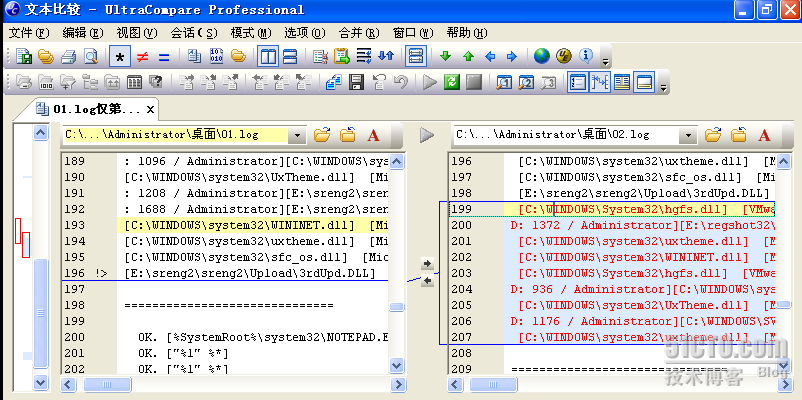Open right file path 02.log dropdown arrow
Viewport: 802px width, 400px height.
coord(688,136)
